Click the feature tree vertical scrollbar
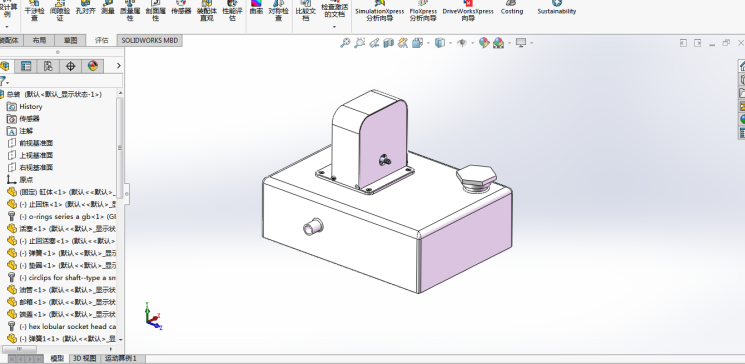Viewport: 745px width, 364px height. tap(120, 147)
